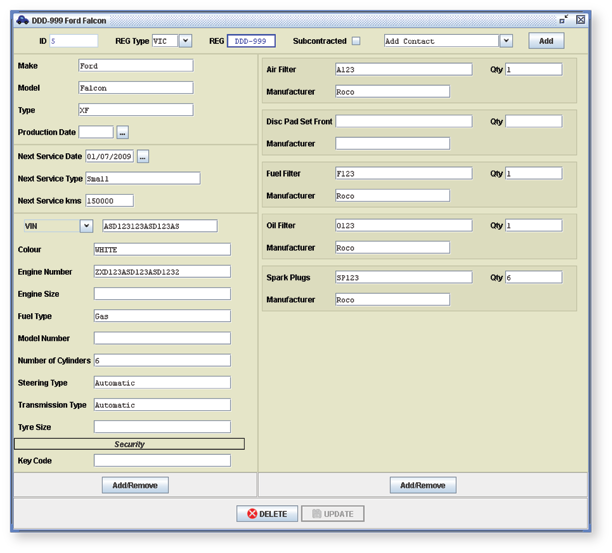Click the Oil Filter Manufacturer field
Viewport: 612px width, 553px height.
pyautogui.click(x=392, y=247)
